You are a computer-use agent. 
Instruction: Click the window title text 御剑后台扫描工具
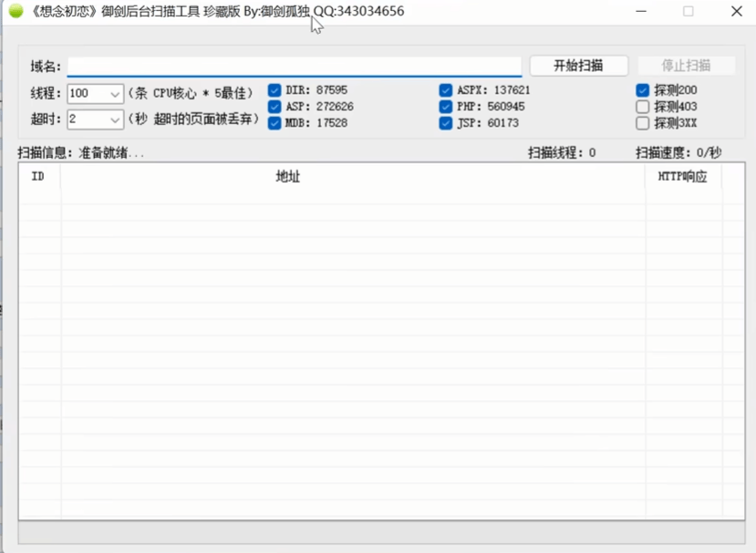click(150, 11)
